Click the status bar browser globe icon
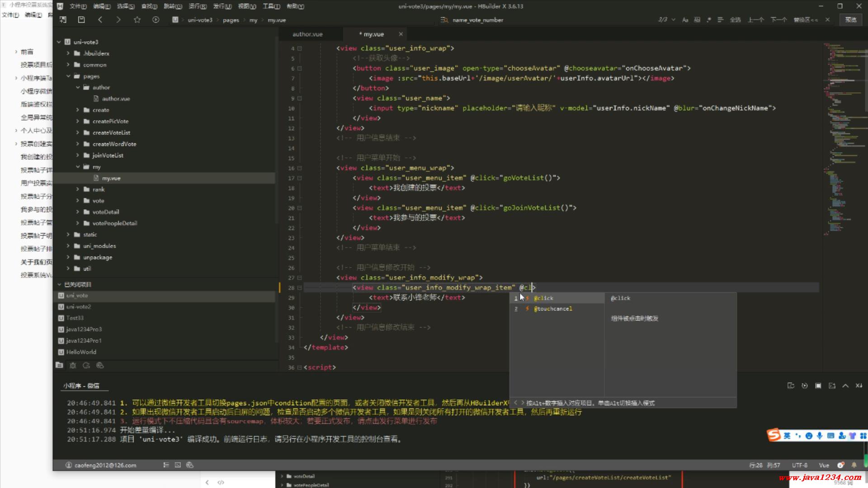 click(190, 465)
